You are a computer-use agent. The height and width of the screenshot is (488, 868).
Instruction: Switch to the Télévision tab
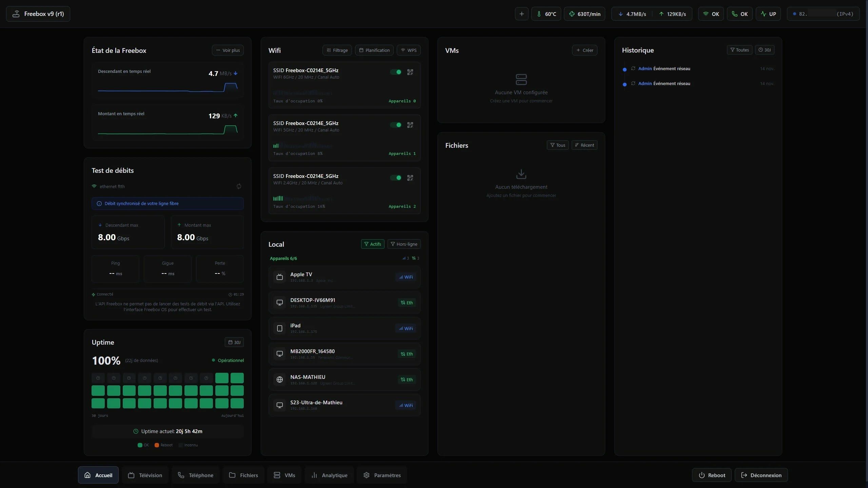(x=145, y=475)
